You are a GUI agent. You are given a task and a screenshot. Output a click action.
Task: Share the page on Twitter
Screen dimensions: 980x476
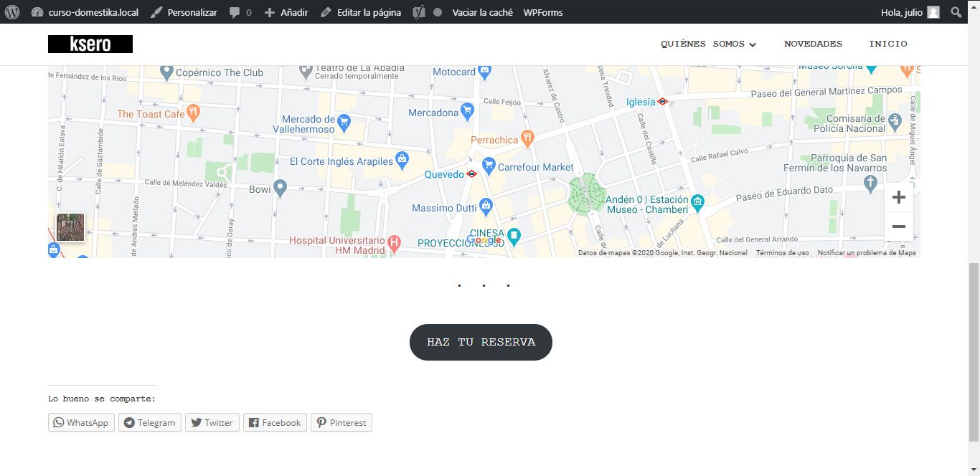tap(212, 423)
